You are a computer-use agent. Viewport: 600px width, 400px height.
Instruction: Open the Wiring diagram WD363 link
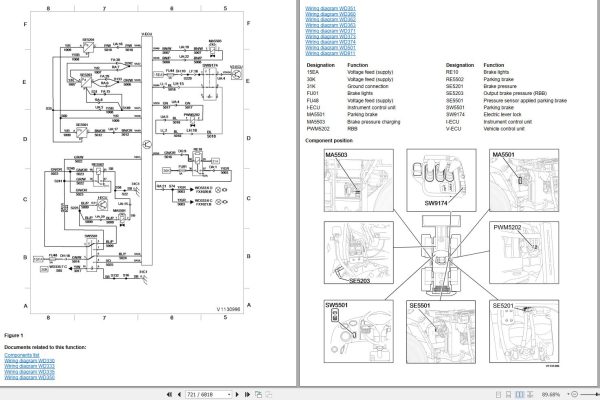click(x=330, y=25)
